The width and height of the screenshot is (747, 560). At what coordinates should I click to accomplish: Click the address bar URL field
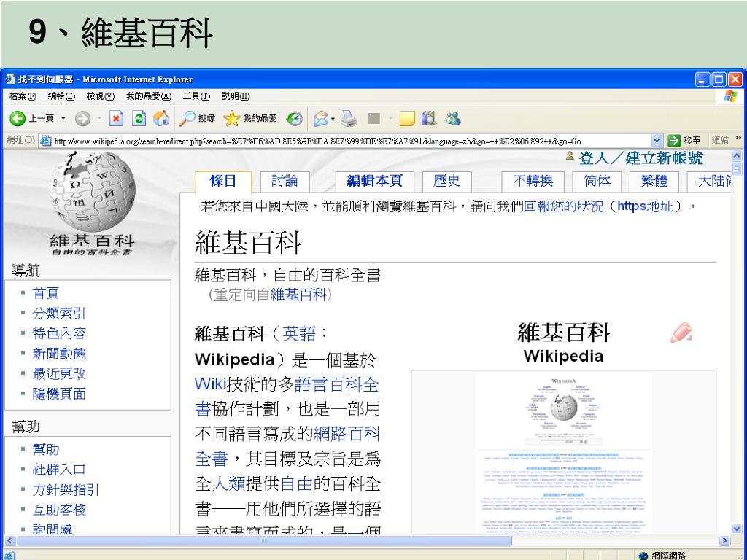tap(351, 141)
